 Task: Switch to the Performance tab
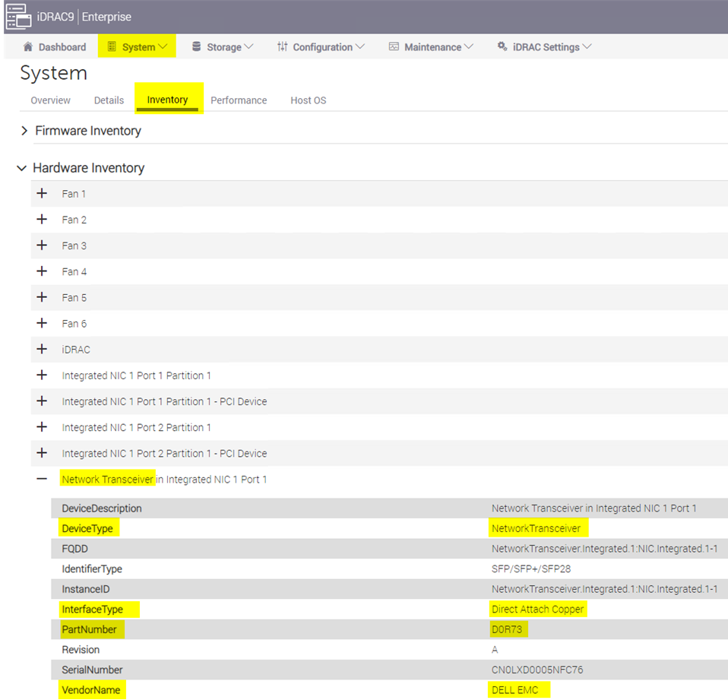pos(239,100)
